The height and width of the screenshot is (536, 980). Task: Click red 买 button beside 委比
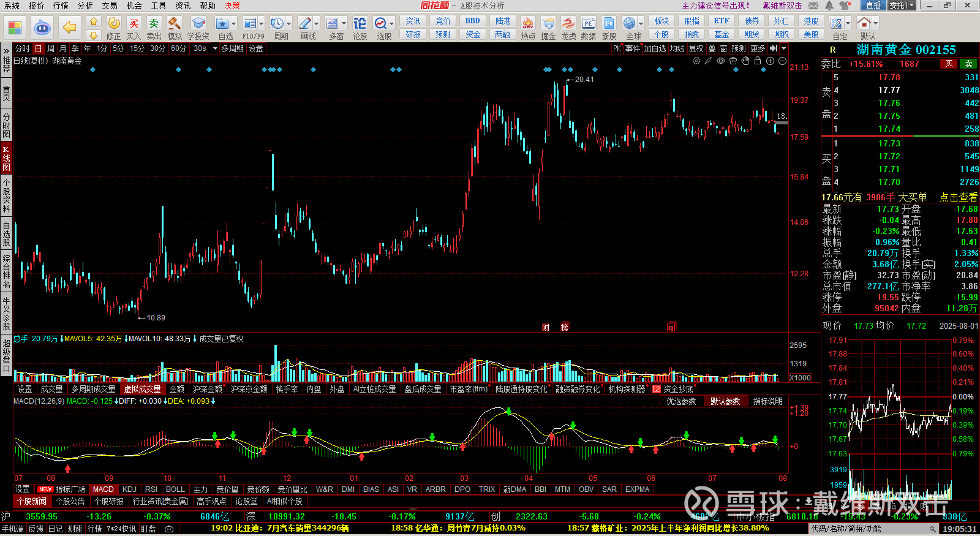(x=949, y=64)
